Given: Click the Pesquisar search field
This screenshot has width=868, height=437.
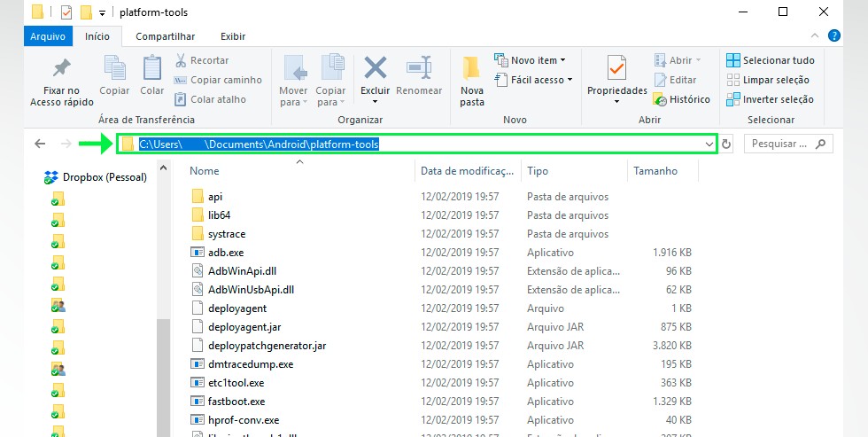Looking at the screenshot, I should click(779, 144).
